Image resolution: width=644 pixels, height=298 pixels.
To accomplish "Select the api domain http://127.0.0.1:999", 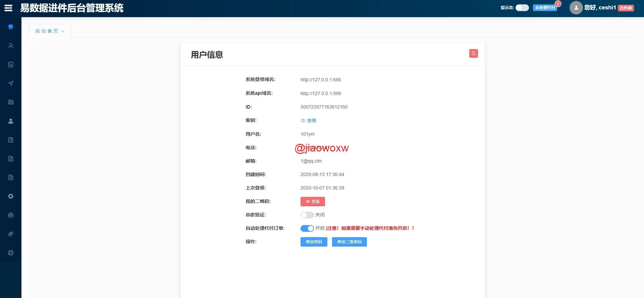I will coord(321,94).
